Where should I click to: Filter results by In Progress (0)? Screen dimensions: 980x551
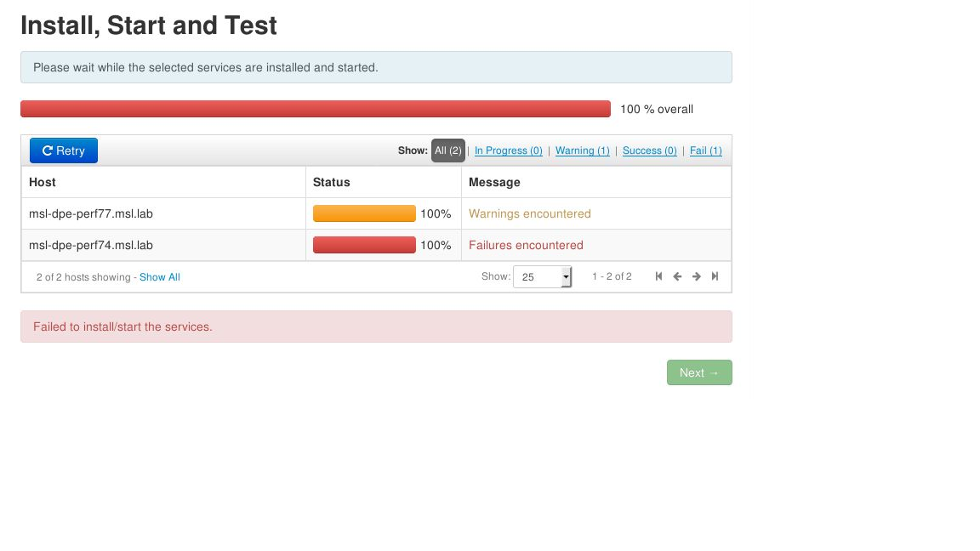coord(508,151)
